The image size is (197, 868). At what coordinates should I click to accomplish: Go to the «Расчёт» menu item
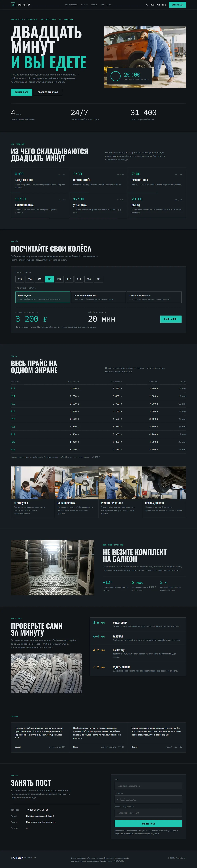point(84,5)
